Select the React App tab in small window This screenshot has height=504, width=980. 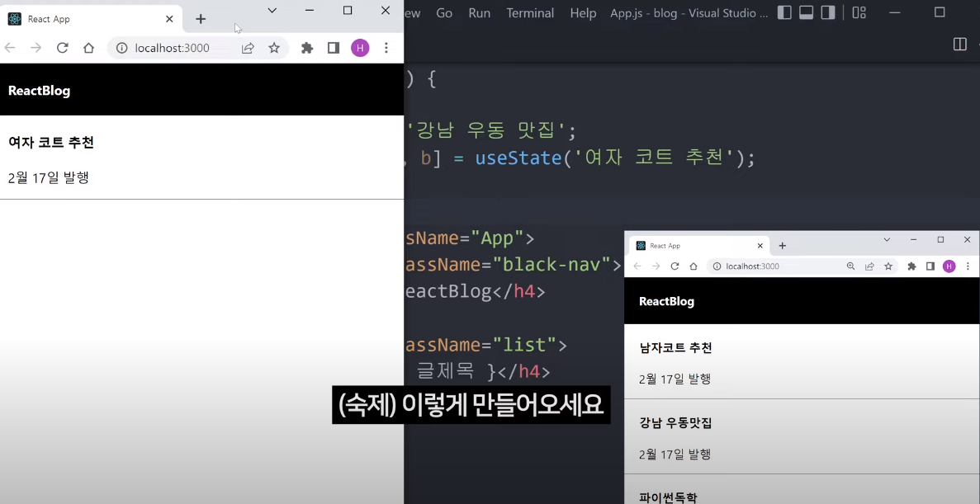(x=699, y=246)
